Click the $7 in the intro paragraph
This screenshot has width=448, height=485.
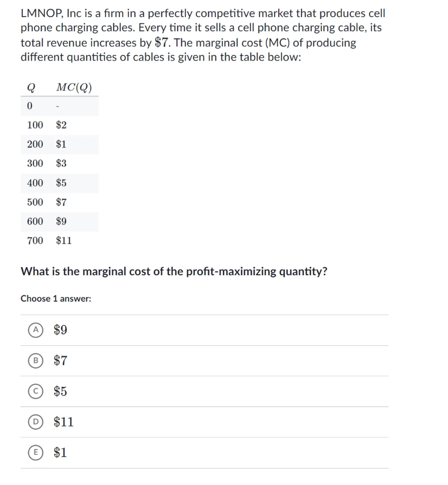161,43
